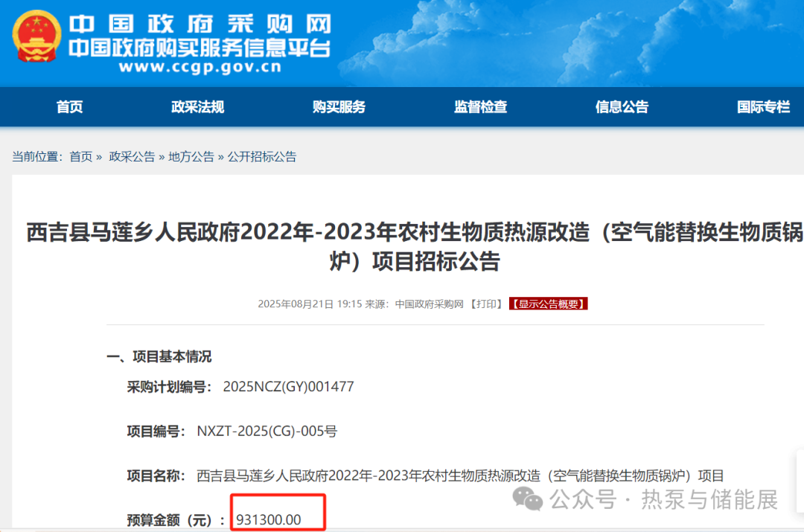Click the plan number 2025NCZ(GY)001477

289,387
